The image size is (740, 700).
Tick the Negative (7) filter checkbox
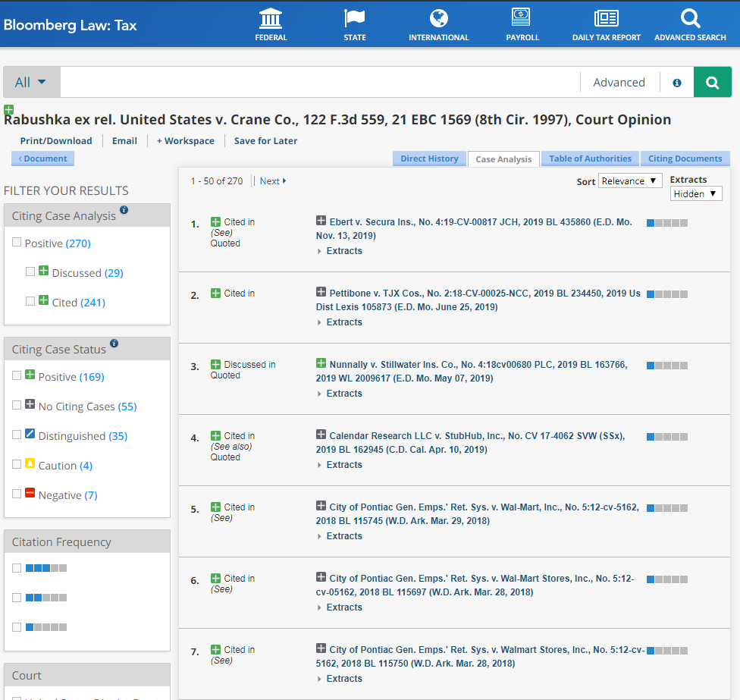17,494
